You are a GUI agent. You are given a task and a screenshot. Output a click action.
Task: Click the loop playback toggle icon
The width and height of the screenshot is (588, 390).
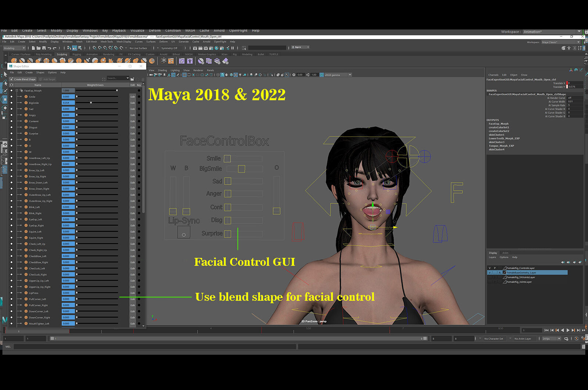566,339
